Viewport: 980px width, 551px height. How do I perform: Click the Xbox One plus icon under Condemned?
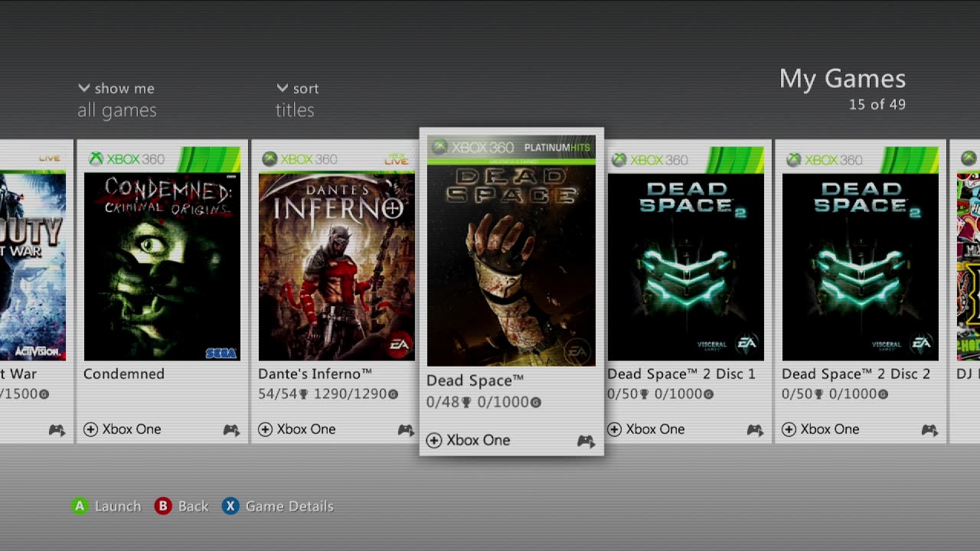(x=90, y=429)
